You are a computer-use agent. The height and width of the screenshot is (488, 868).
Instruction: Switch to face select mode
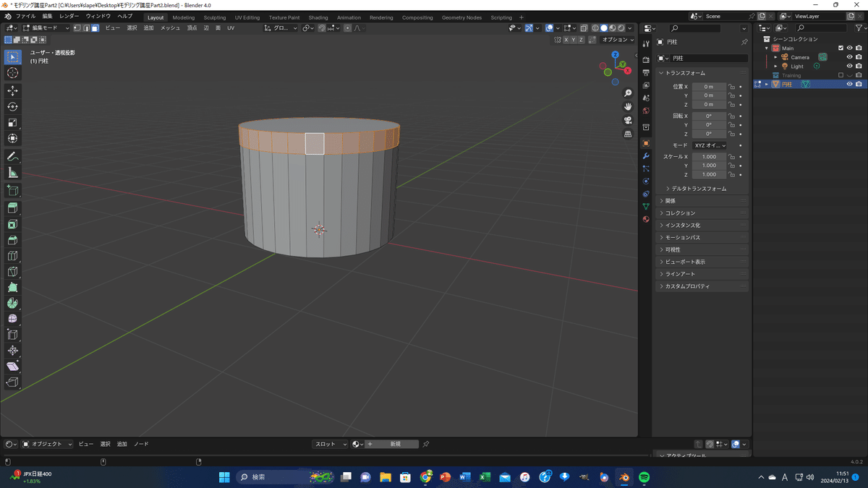pyautogui.click(x=95, y=28)
